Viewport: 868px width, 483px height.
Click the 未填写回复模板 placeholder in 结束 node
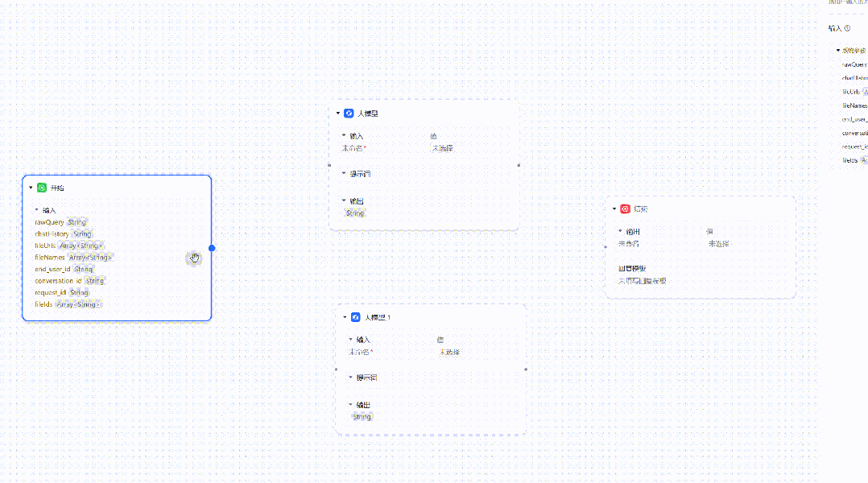(x=643, y=281)
